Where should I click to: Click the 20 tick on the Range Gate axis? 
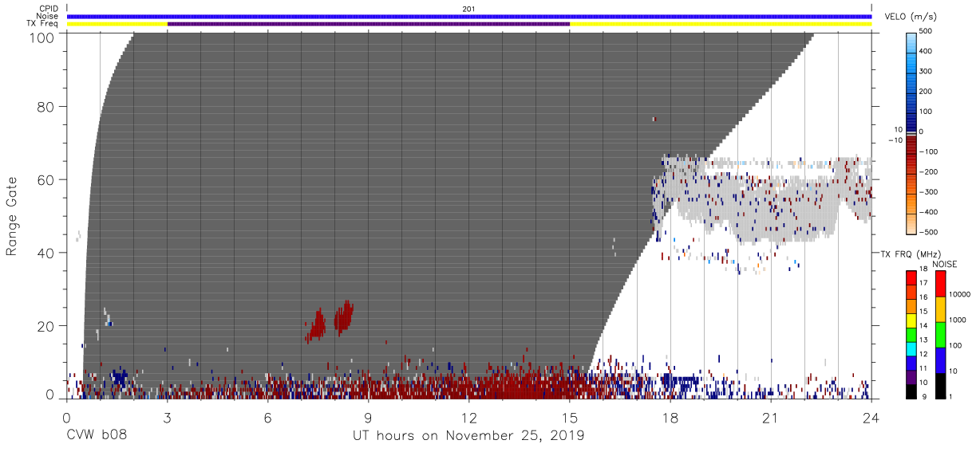click(46, 326)
